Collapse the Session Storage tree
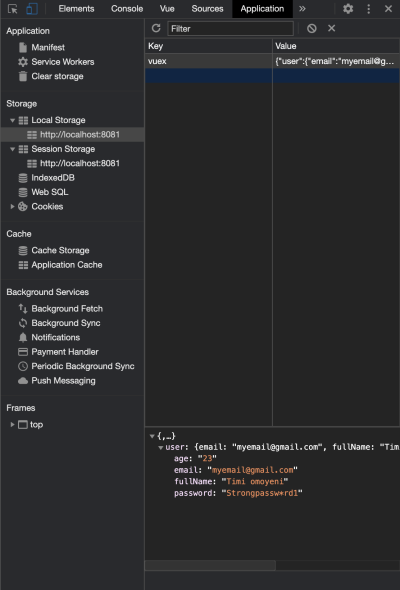 (12, 149)
